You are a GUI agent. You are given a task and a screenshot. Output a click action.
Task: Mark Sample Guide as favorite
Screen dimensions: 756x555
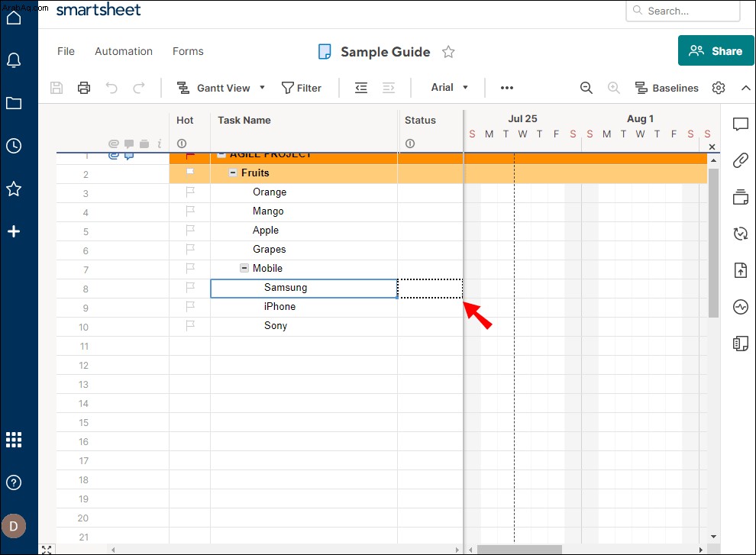(x=448, y=52)
